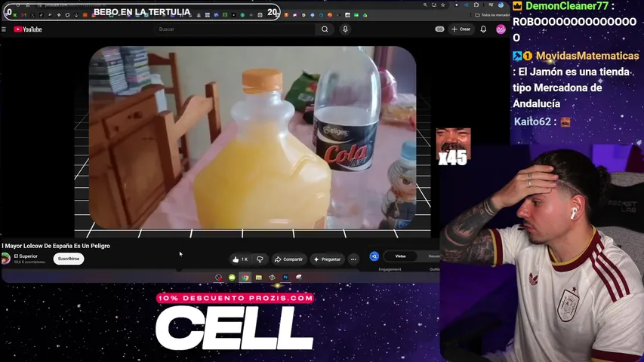The height and width of the screenshot is (362, 644).
Task: Click the green round app taskbar icon
Action: [232, 278]
